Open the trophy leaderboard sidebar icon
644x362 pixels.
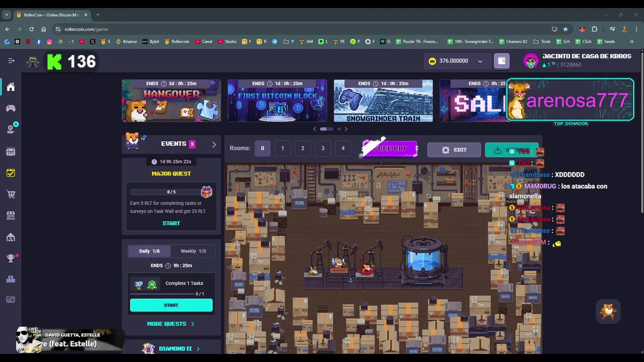(11, 258)
